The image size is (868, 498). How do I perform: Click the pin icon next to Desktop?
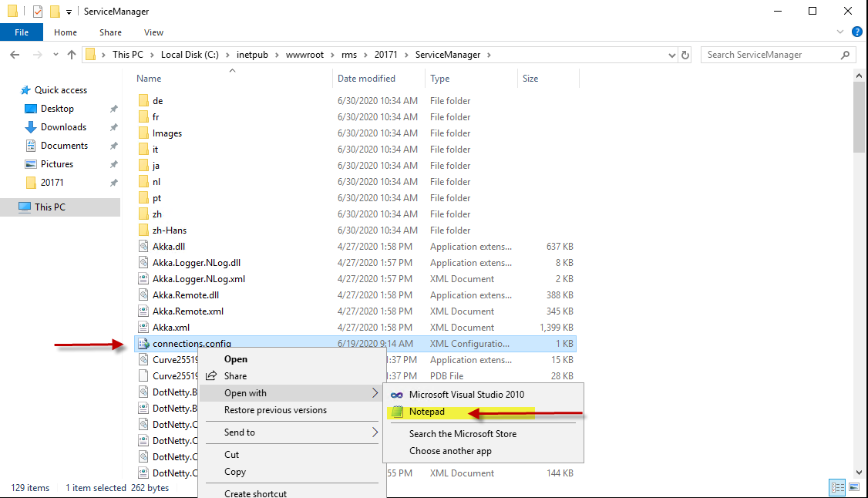pyautogui.click(x=113, y=109)
